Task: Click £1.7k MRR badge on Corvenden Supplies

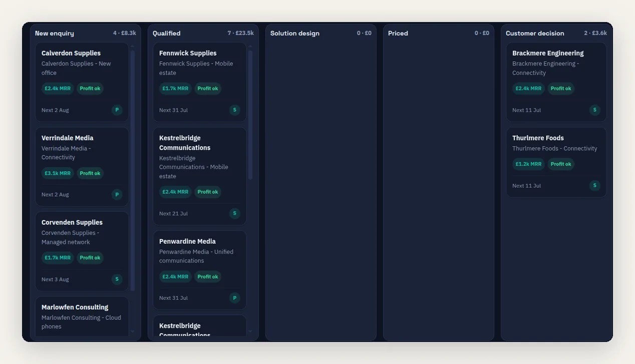Action: click(x=58, y=258)
